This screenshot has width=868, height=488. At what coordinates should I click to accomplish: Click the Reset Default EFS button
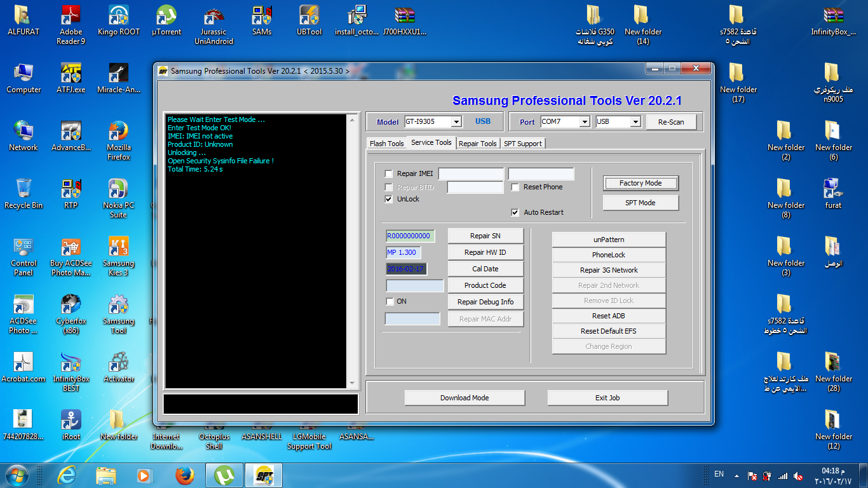coord(609,331)
